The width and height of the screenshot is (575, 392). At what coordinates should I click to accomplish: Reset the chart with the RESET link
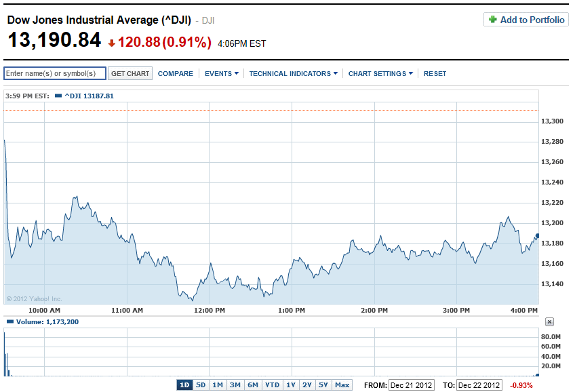pyautogui.click(x=435, y=74)
